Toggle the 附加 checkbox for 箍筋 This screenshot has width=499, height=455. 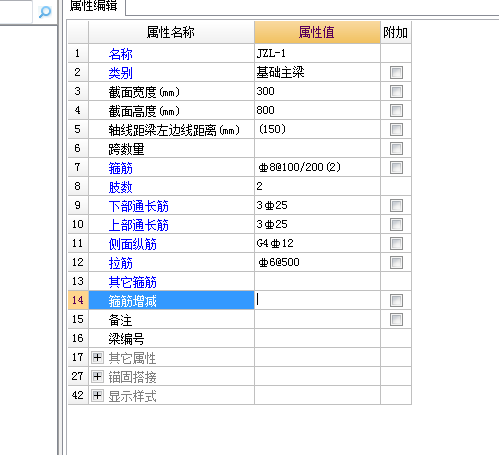(396, 167)
